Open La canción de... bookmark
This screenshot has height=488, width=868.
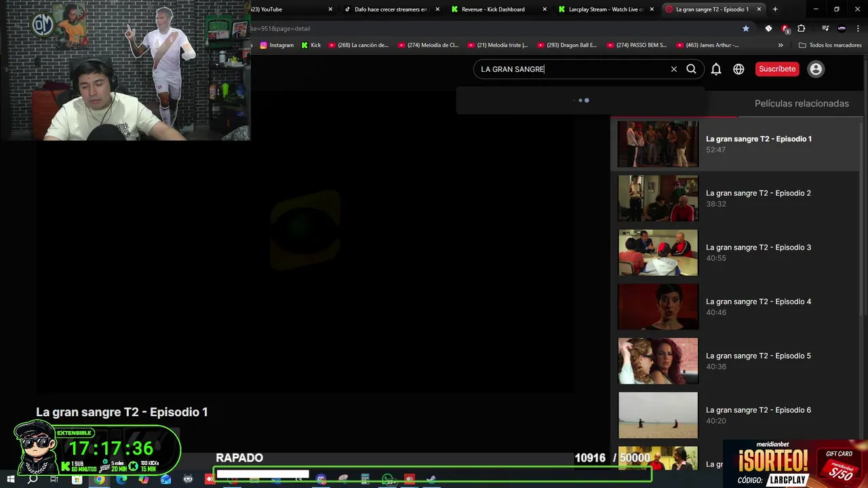(x=358, y=45)
